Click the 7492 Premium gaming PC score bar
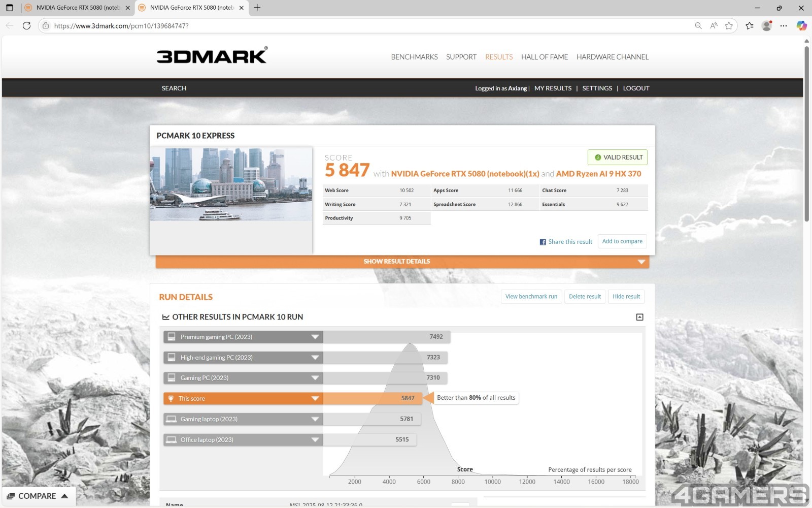812x508 pixels. tap(387, 337)
